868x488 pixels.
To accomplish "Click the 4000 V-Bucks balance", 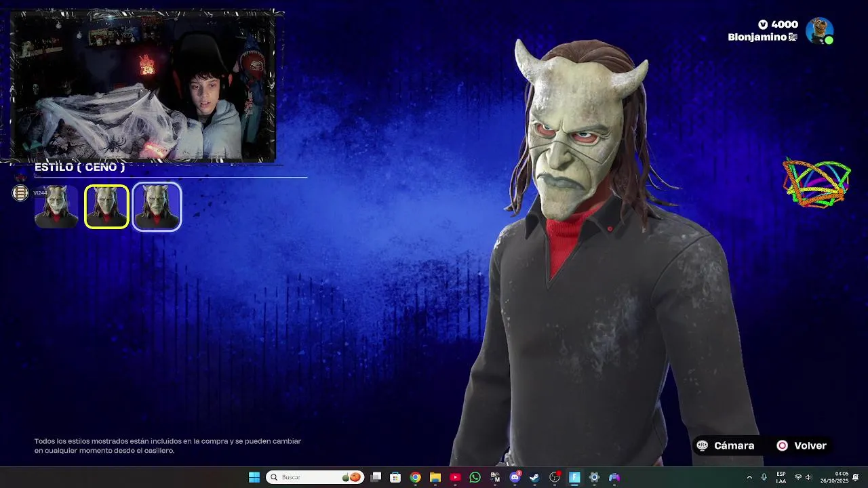I will coord(778,24).
